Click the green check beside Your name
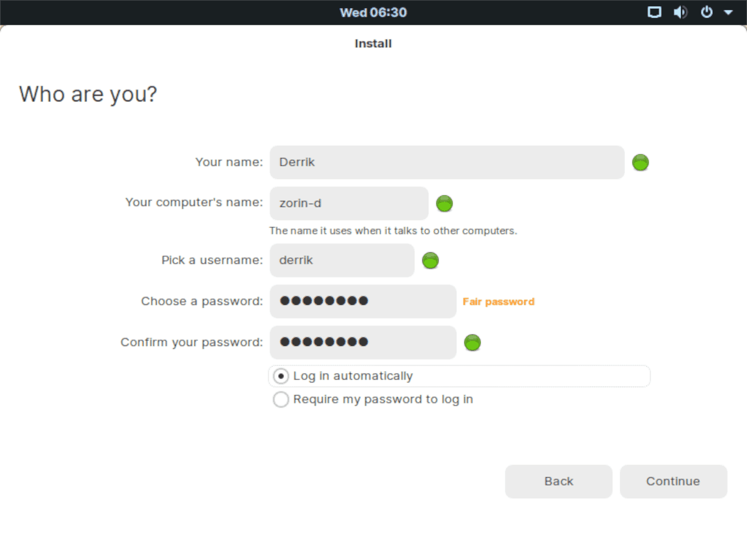 [641, 162]
